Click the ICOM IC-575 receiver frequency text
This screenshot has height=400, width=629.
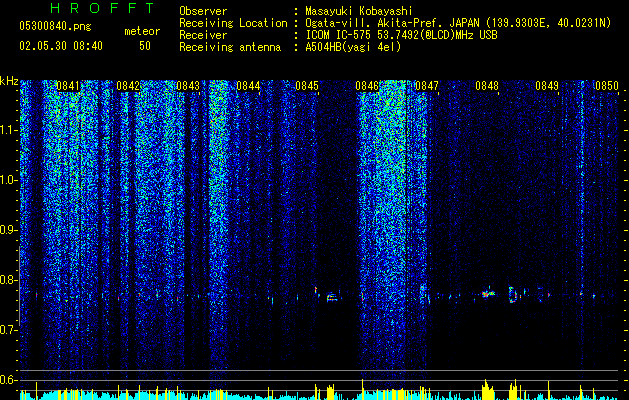point(401,35)
